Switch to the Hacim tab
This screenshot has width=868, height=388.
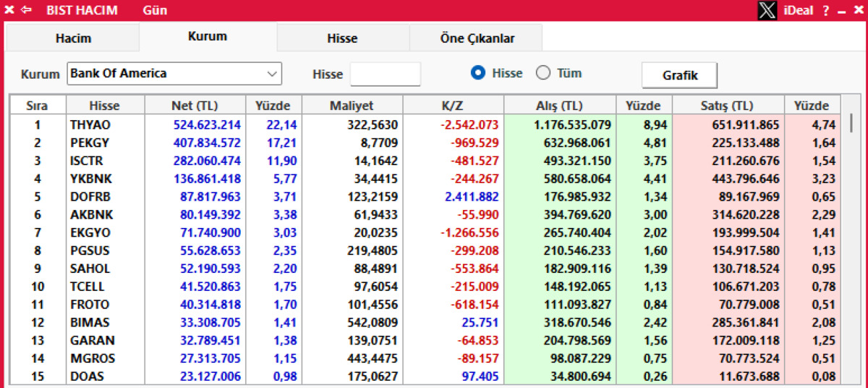tap(73, 38)
